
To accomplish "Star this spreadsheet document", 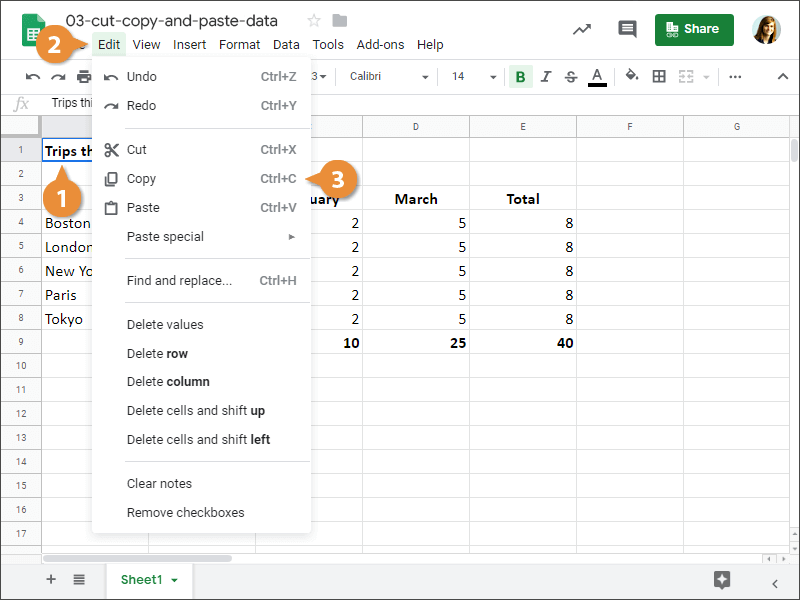I will click(x=314, y=20).
